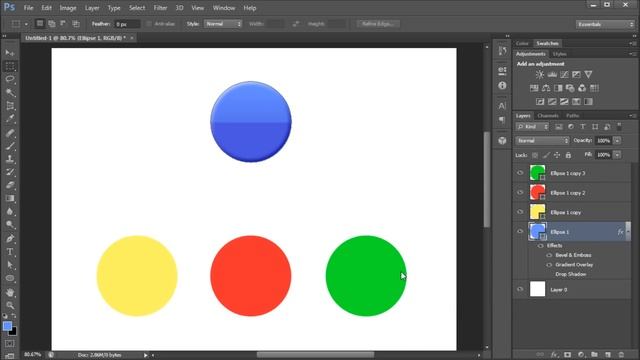The height and width of the screenshot is (360, 640).
Task: Select the Horizontal Type tool
Action: [x=10, y=252]
